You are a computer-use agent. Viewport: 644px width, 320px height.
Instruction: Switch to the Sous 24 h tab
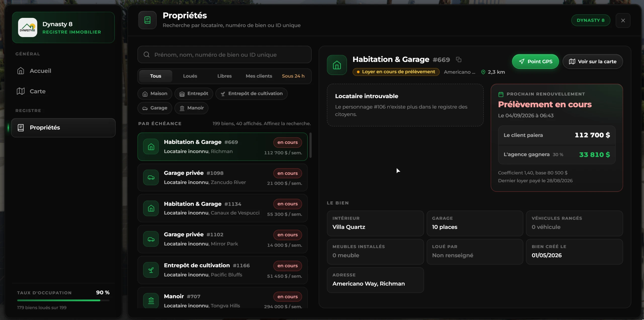[x=293, y=76]
